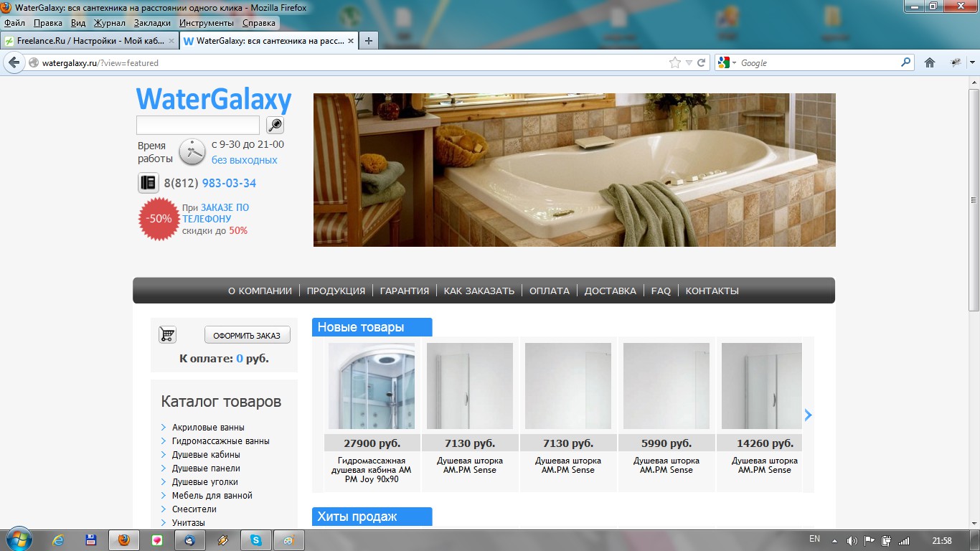Go to О КОМПАНИИ page

tap(260, 291)
